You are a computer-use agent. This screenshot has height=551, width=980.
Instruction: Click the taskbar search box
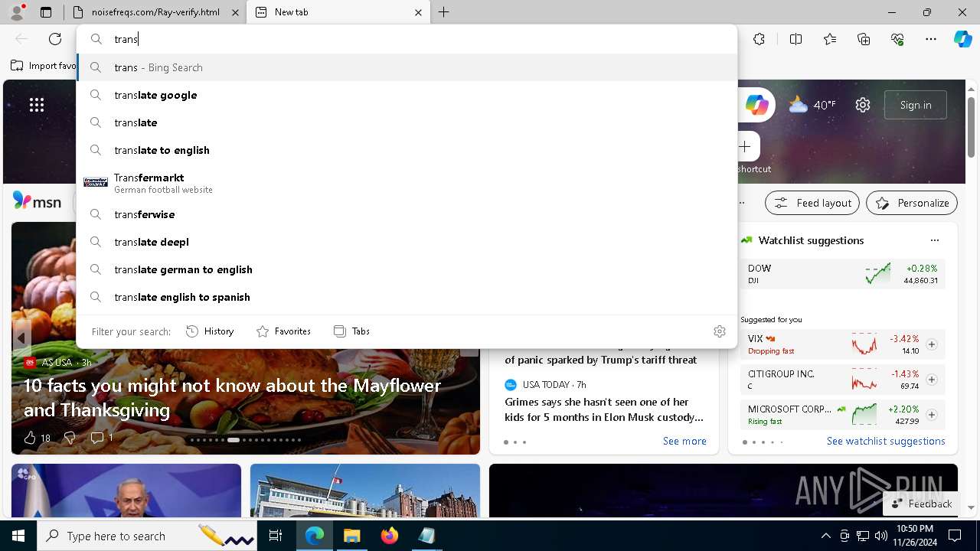tap(147, 536)
